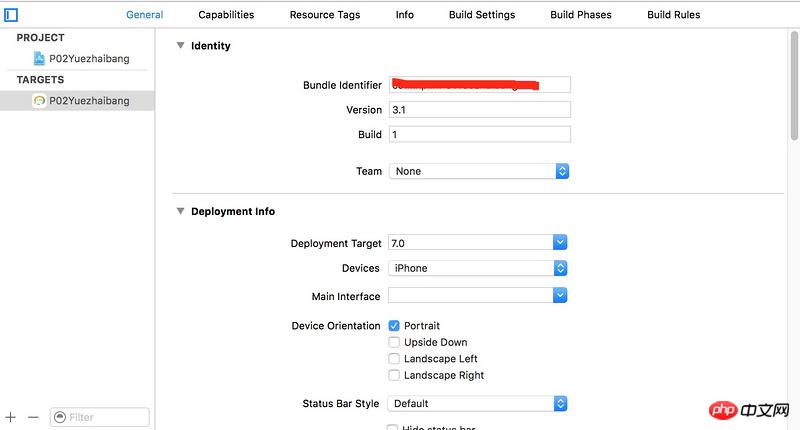
Task: Click the Build number field
Action: [479, 134]
